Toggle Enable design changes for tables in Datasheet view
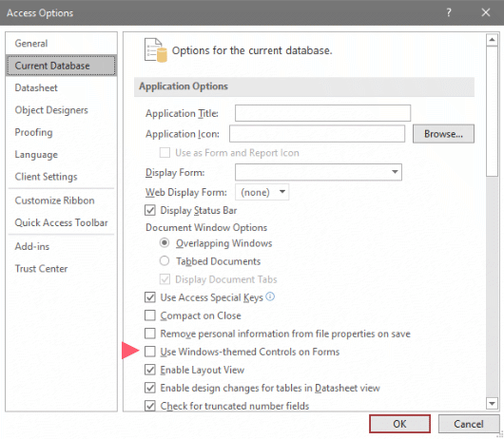Image resolution: width=504 pixels, height=439 pixels. point(150,388)
